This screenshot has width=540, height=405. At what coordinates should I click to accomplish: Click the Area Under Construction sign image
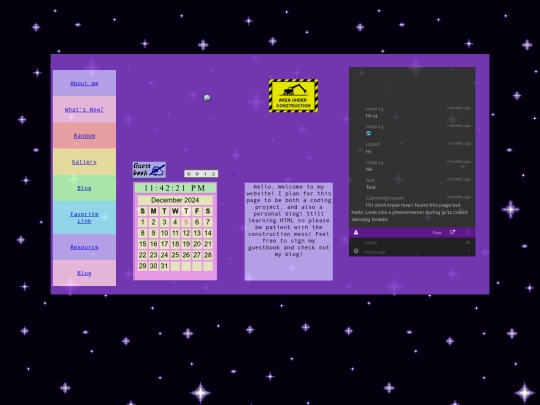click(x=293, y=95)
